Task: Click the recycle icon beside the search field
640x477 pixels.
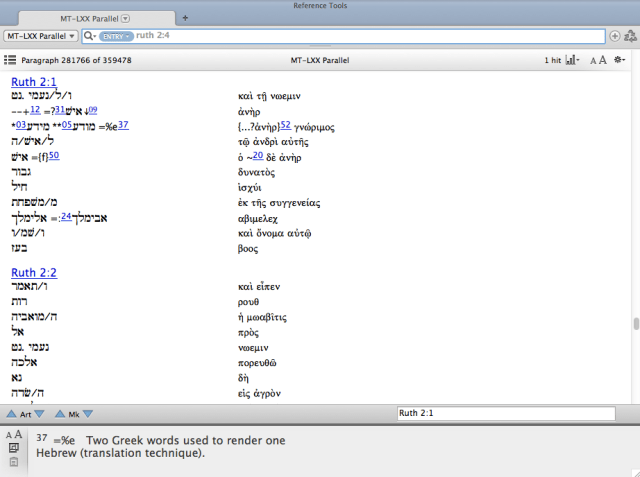Action: [629, 36]
